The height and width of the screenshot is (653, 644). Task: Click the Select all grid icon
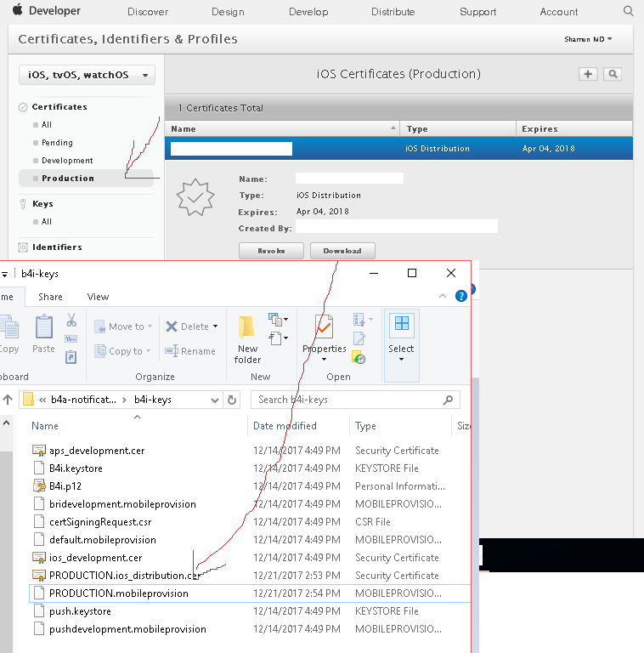(402, 323)
